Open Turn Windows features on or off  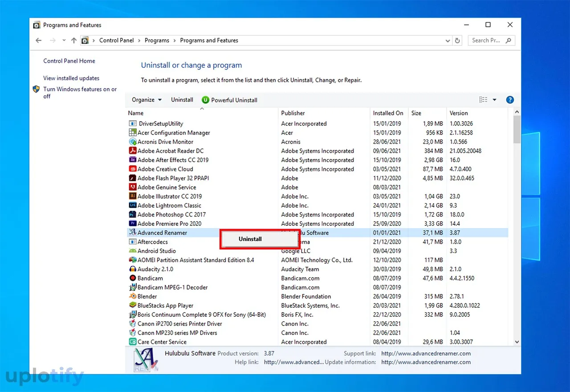click(x=80, y=93)
